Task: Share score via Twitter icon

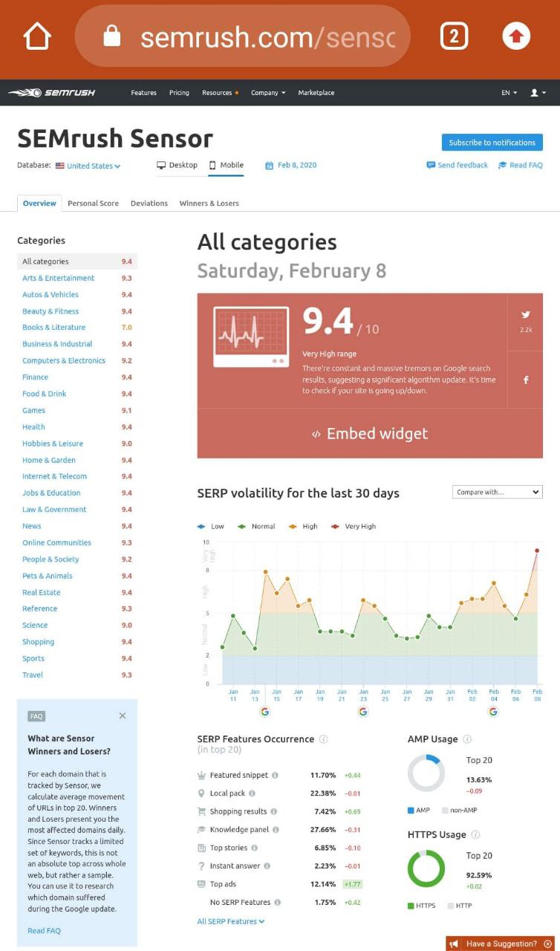Action: (526, 315)
